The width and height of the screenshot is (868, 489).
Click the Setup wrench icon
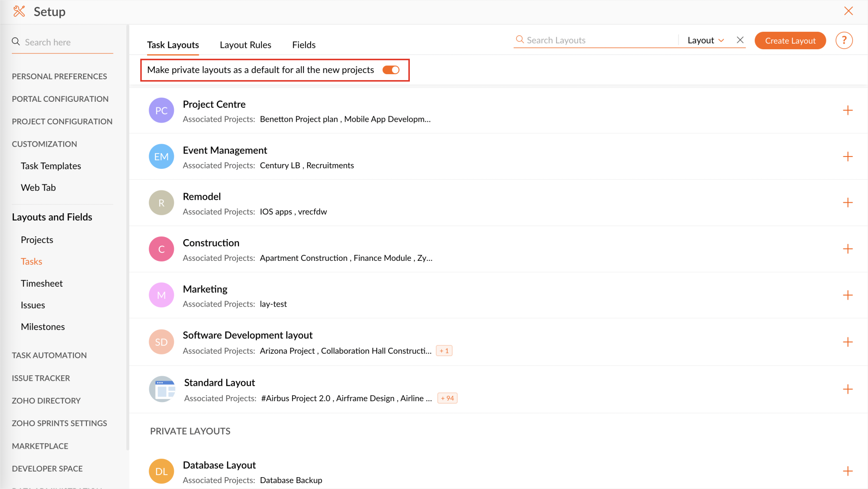(x=19, y=11)
